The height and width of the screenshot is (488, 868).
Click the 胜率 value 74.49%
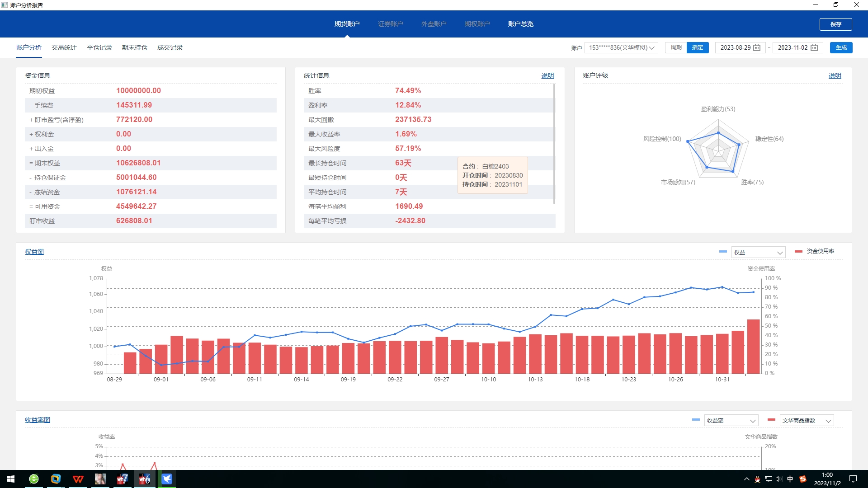pos(408,90)
